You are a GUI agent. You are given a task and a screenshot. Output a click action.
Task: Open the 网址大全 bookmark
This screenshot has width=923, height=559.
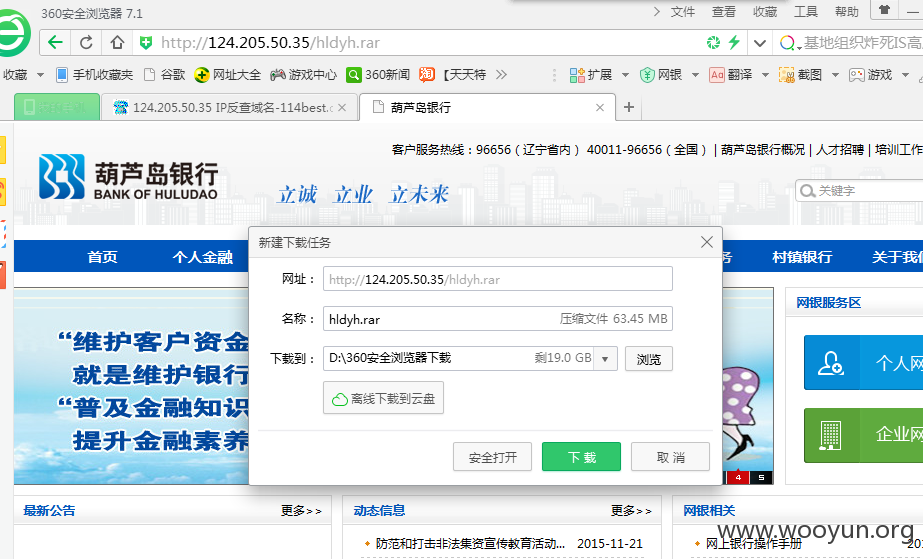pos(228,75)
